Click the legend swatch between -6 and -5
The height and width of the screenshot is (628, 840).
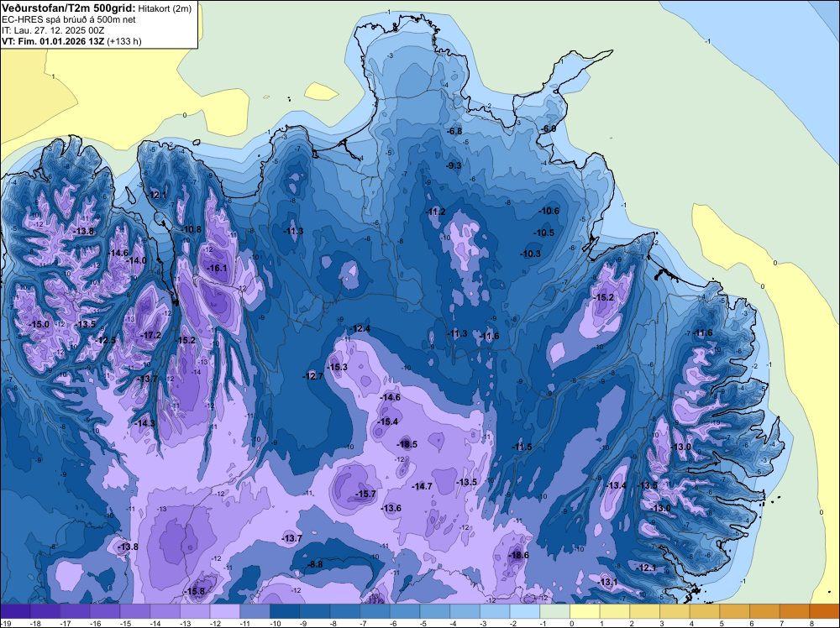[405, 611]
